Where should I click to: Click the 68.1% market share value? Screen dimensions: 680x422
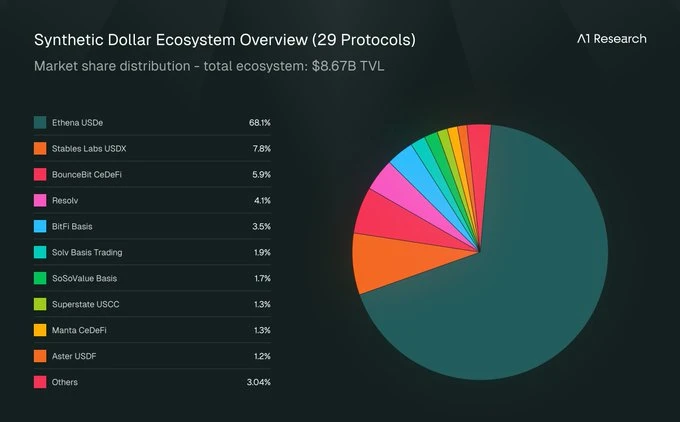260,122
